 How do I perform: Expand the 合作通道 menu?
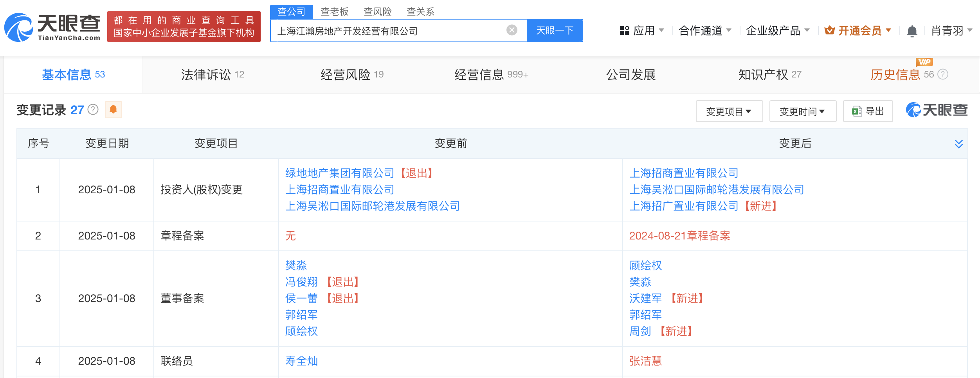coord(705,31)
